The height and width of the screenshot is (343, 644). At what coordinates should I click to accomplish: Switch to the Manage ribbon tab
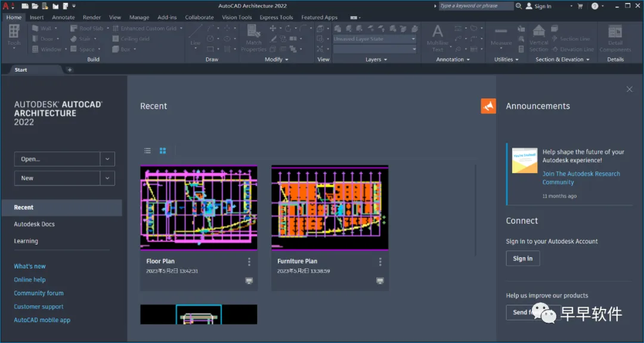pyautogui.click(x=139, y=17)
